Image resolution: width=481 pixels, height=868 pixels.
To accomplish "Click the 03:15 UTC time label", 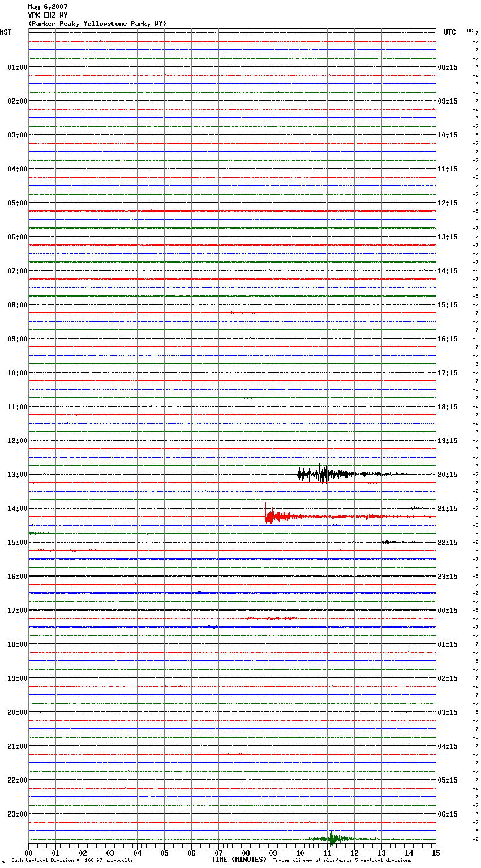I will tap(448, 712).
